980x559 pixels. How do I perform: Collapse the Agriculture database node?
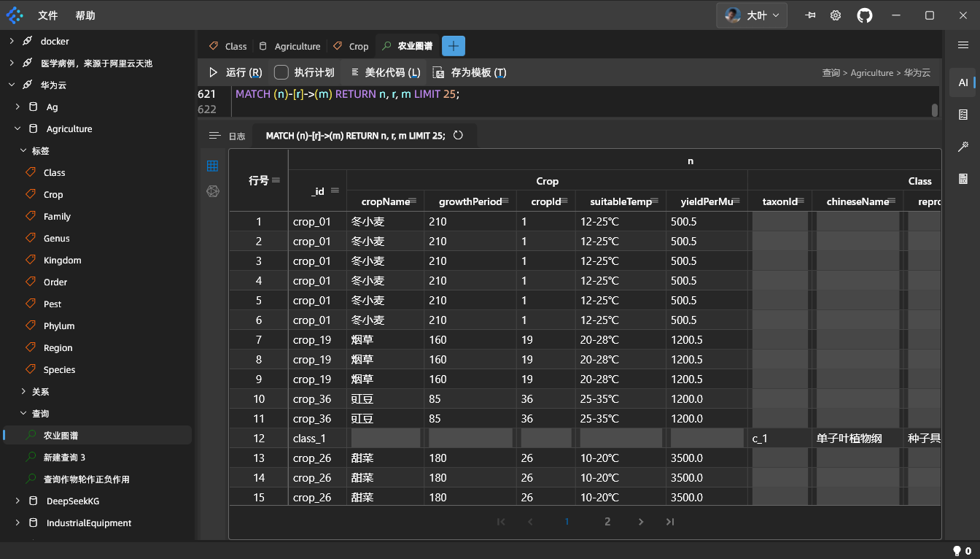pyautogui.click(x=17, y=129)
